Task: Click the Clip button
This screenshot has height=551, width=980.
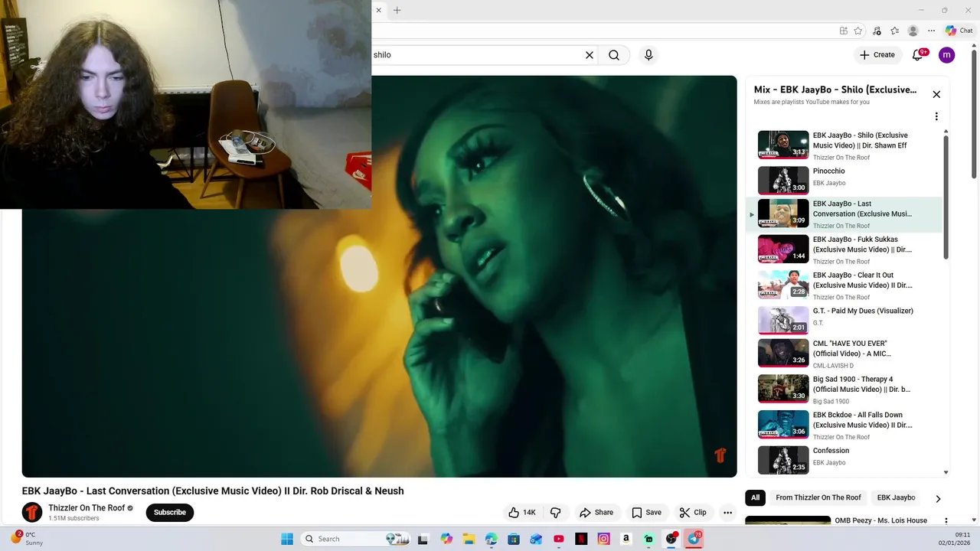Action: click(693, 513)
